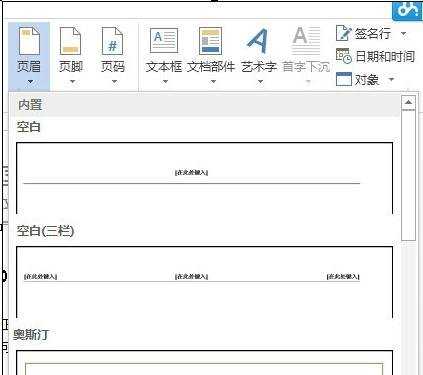Expand the dropdown arrow under 页脚
The image size is (423, 375).
click(x=72, y=81)
